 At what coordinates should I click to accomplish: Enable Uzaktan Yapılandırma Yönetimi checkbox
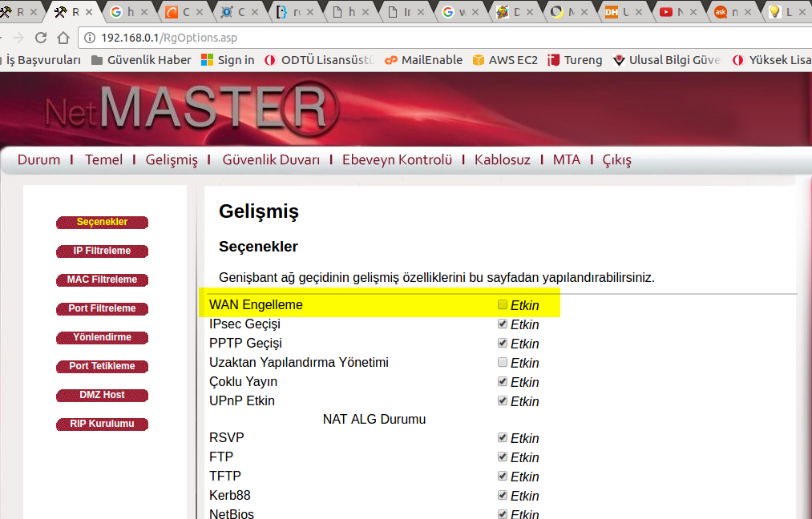pyautogui.click(x=503, y=362)
